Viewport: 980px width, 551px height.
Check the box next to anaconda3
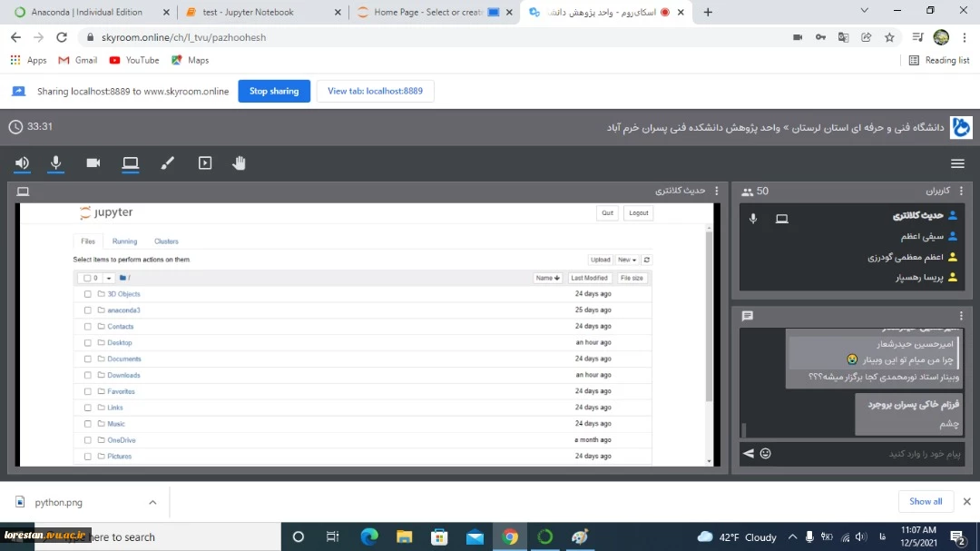click(x=87, y=310)
